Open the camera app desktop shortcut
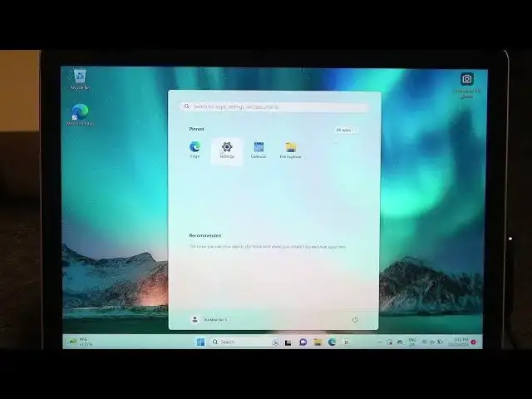532x399 pixels. 467,85
